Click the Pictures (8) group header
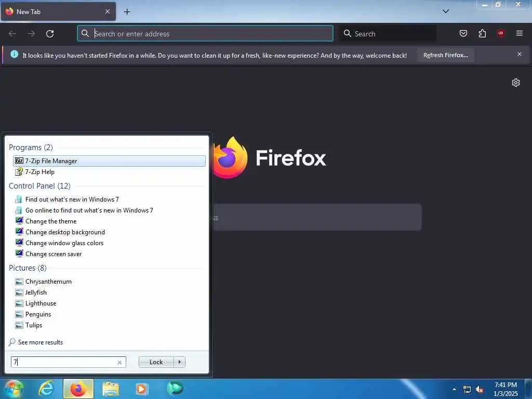The height and width of the screenshot is (399, 532). tap(28, 268)
